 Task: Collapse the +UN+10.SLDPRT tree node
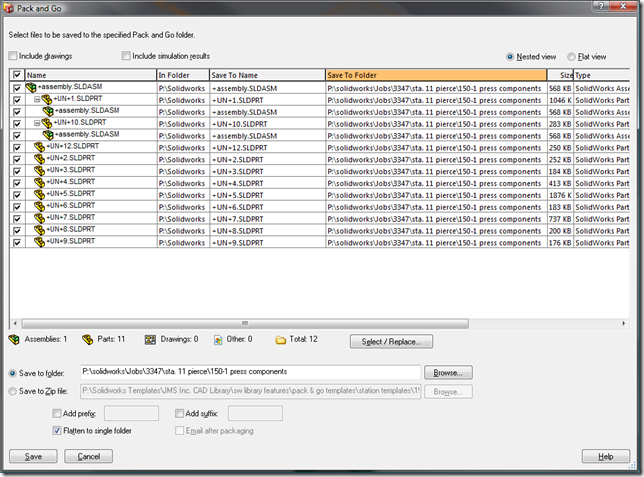tap(37, 123)
